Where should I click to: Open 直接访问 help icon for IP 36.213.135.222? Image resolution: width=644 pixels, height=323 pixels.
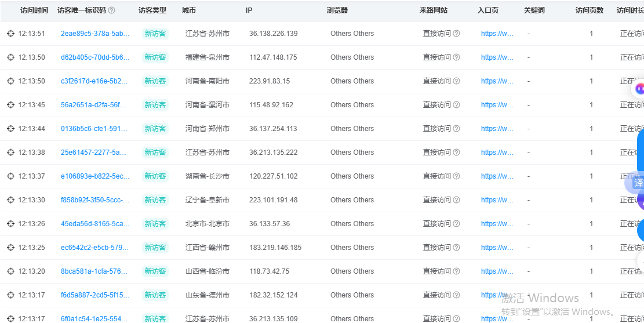456,153
